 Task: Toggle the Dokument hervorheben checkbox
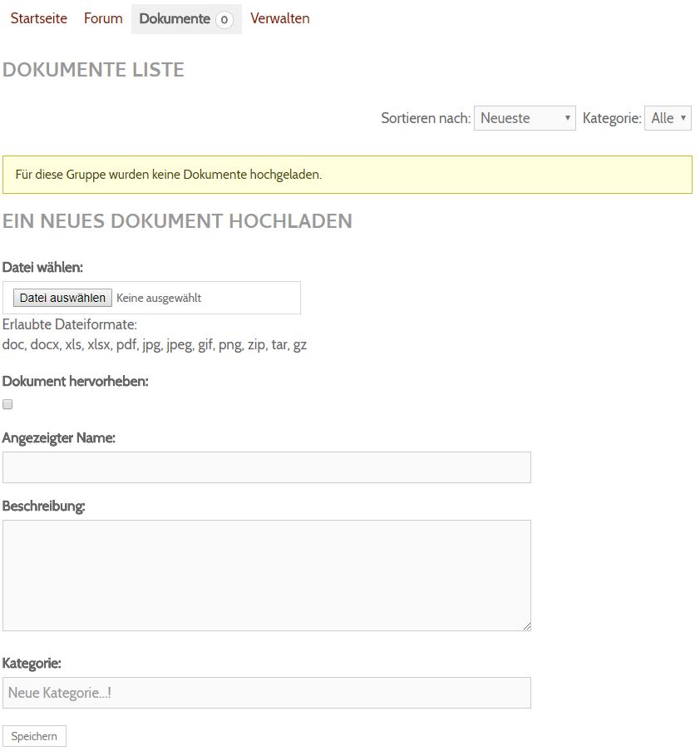tap(7, 405)
